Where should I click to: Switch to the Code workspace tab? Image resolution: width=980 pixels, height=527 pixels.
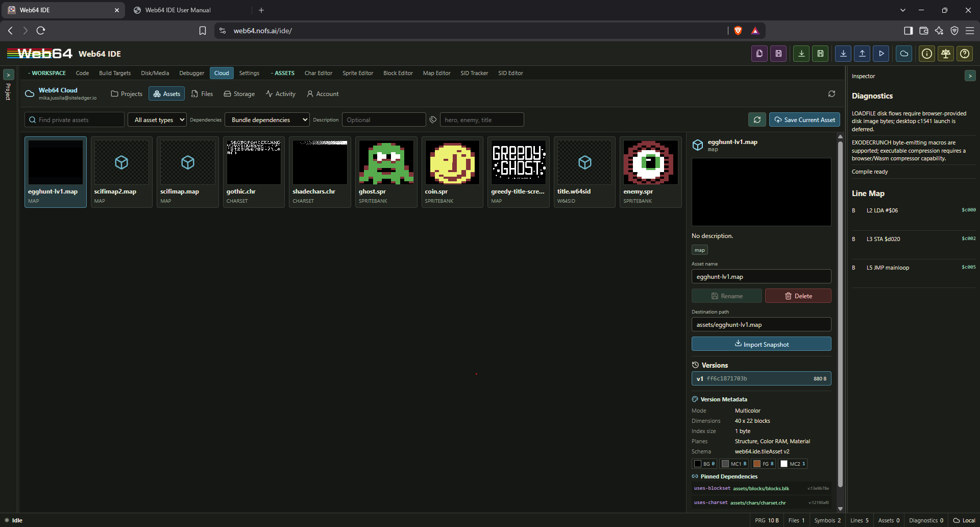(x=82, y=73)
